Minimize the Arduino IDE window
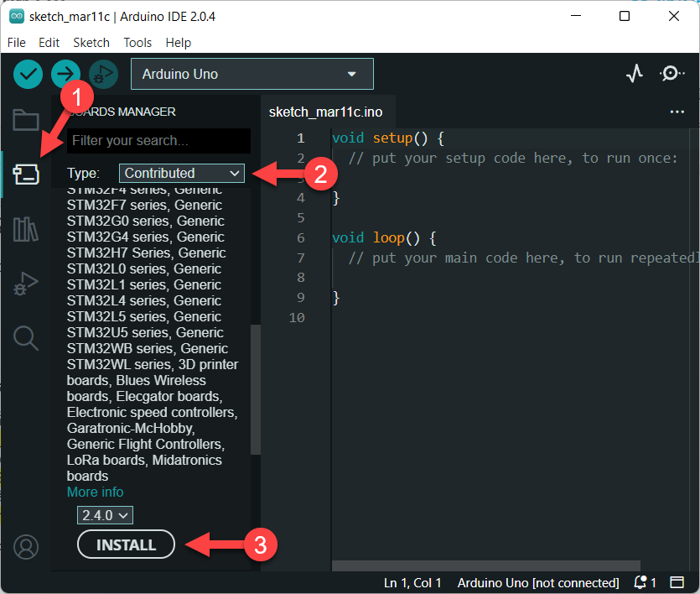The image size is (700, 594). [x=576, y=16]
